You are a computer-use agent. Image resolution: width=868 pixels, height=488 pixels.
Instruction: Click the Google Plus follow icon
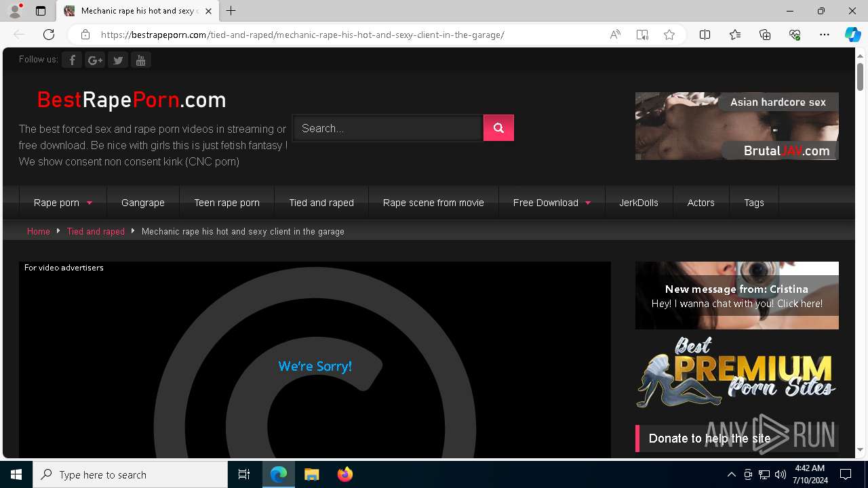(95, 60)
